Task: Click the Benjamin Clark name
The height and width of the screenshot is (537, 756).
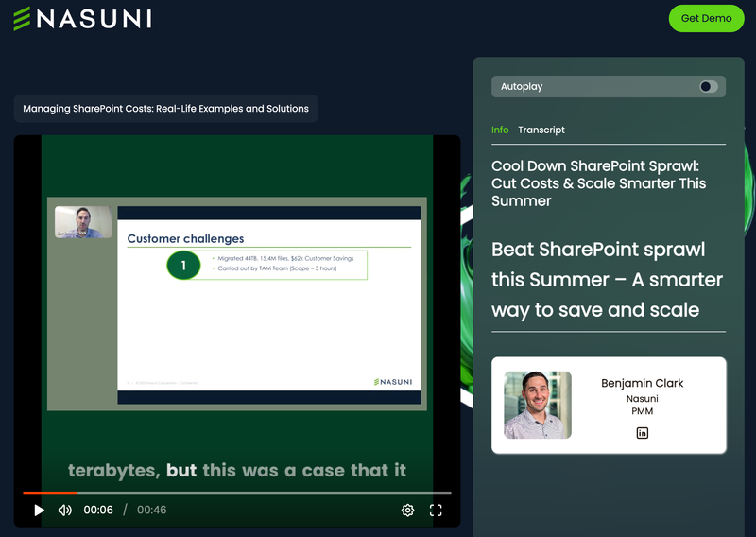Action: tap(642, 383)
